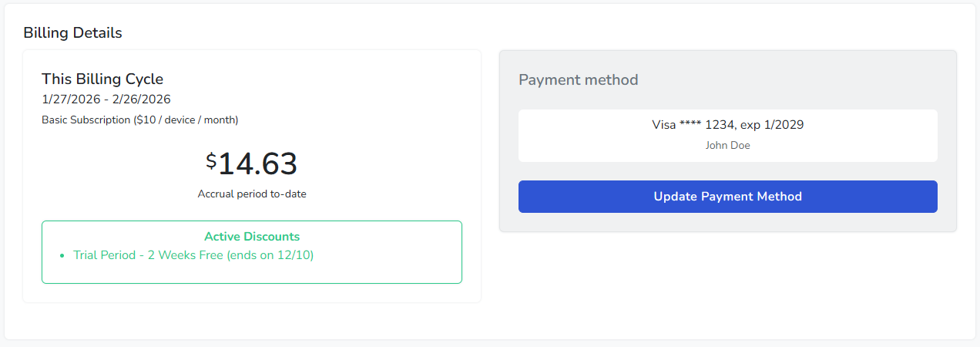Select the Trial Period 2 Weeks Free discount
This screenshot has height=347, width=980.
(146, 255)
